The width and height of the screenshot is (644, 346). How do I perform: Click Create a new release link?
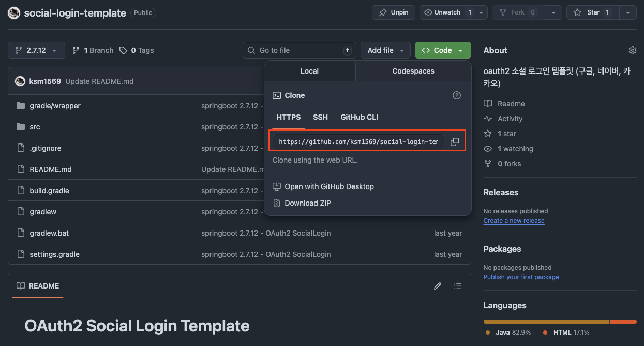[514, 221]
